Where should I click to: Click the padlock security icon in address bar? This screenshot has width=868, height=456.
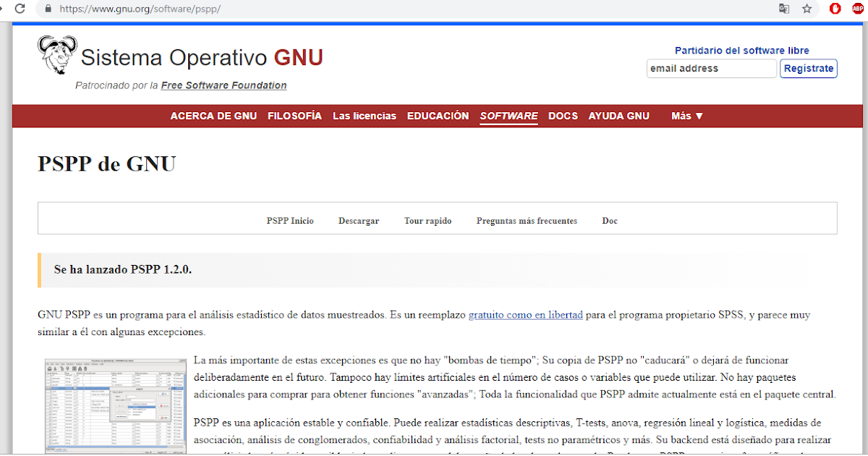[47, 9]
